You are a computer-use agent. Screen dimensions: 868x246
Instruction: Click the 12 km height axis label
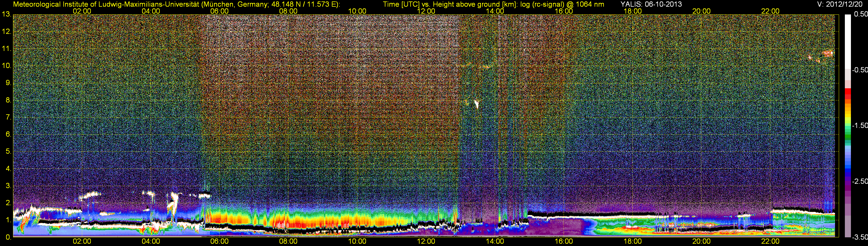[6, 32]
